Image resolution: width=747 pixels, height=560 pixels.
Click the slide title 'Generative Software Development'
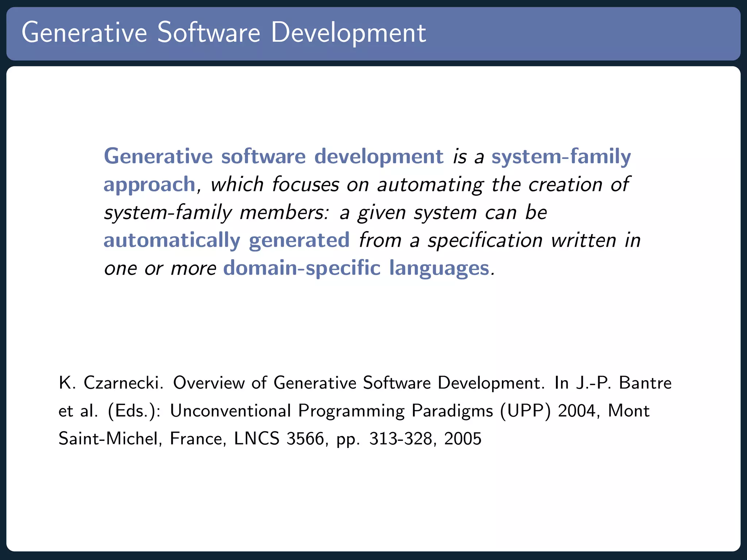coord(224,33)
